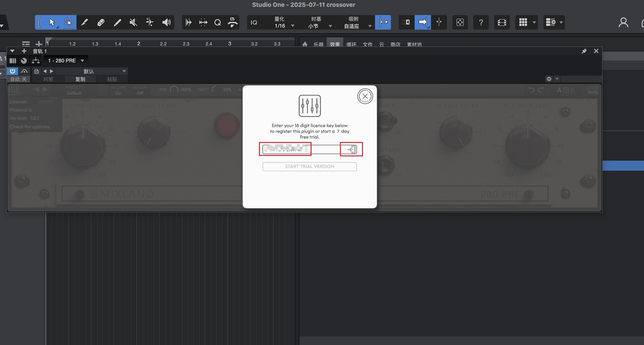Click START TRIAL VERSION button

click(310, 167)
